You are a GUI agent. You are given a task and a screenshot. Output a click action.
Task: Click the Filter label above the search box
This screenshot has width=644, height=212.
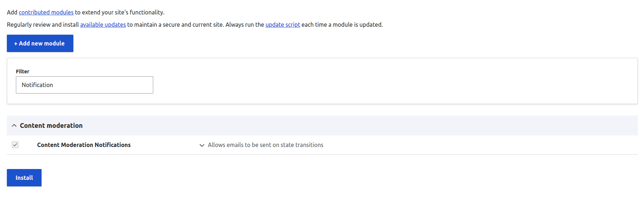pyautogui.click(x=22, y=71)
